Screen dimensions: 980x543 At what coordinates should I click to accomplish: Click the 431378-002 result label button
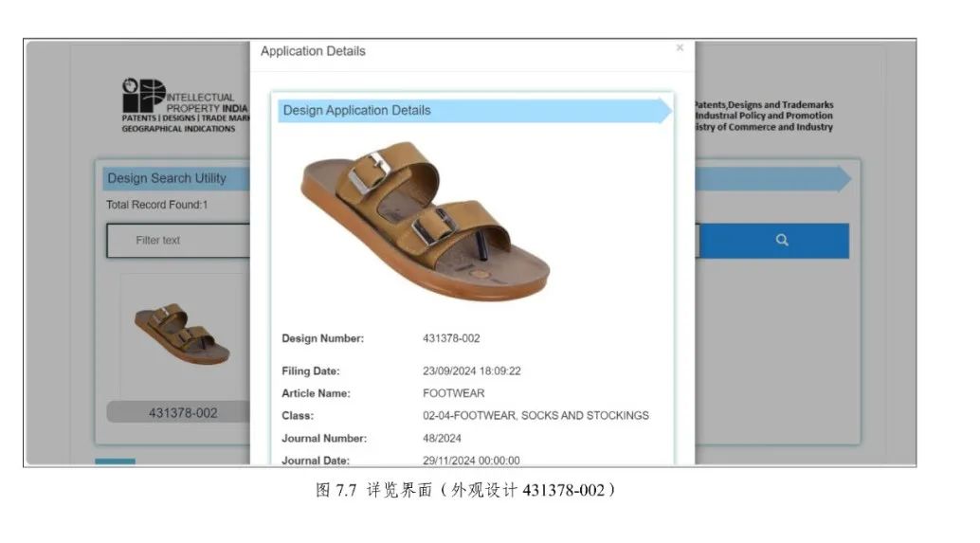tap(182, 413)
